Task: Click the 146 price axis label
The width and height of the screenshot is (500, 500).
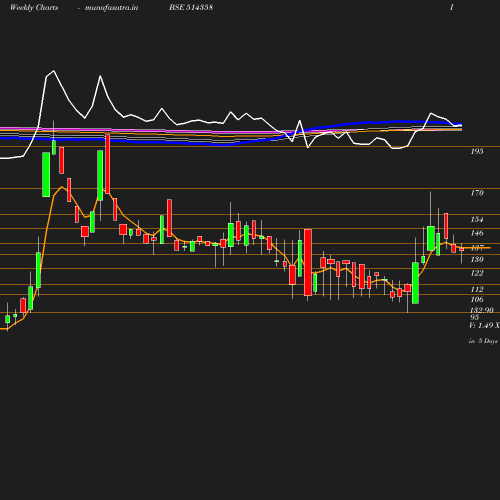Action: pyautogui.click(x=477, y=233)
